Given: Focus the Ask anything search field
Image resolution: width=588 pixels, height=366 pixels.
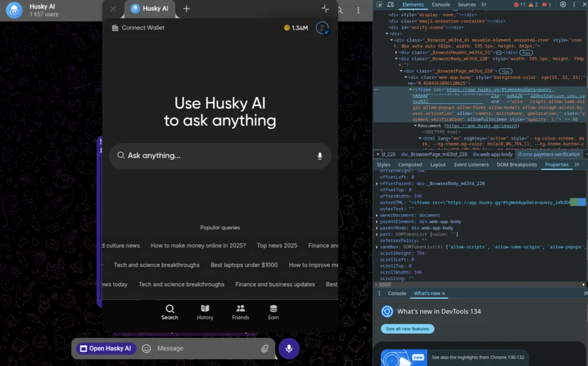Looking at the screenshot, I should (220, 156).
